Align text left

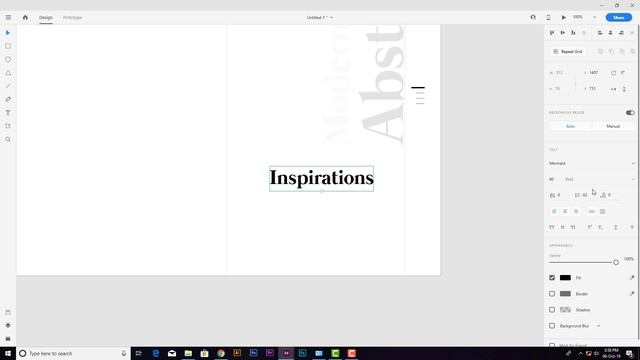[554, 211]
